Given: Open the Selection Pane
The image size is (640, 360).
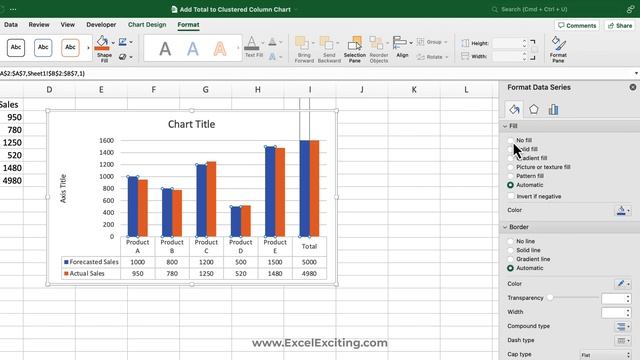Looking at the screenshot, I should (x=354, y=49).
